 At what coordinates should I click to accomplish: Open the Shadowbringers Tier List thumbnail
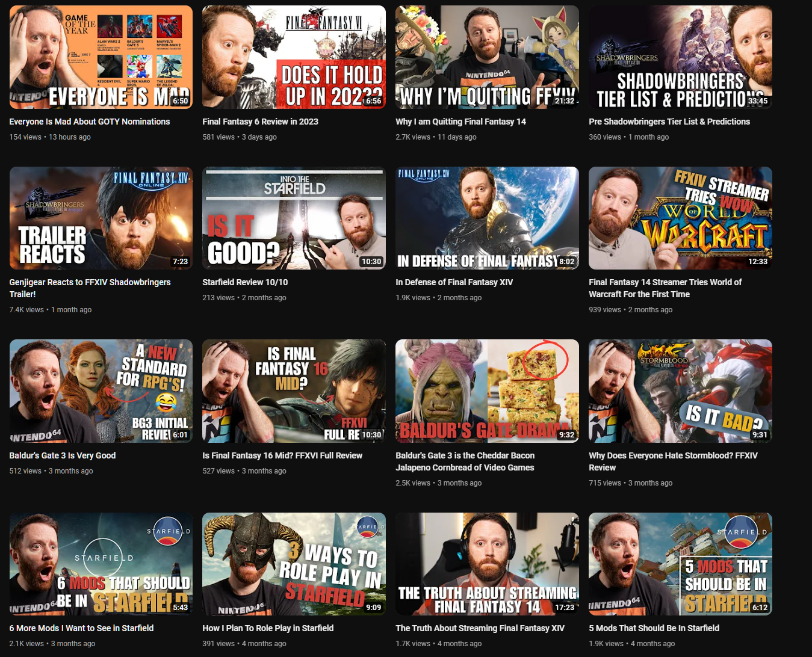[680, 57]
